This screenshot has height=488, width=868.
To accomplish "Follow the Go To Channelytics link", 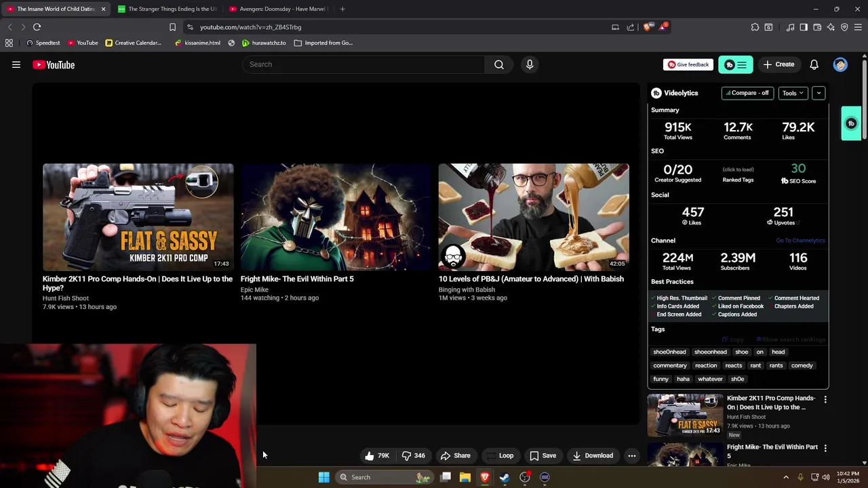I will click(x=800, y=241).
